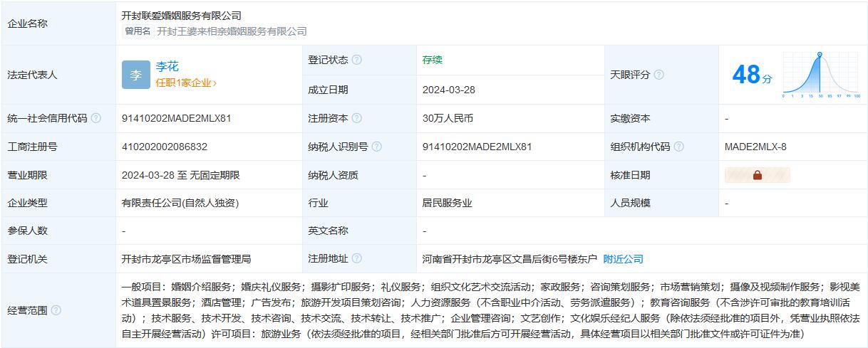Click the 存续 status value

[x=433, y=60]
